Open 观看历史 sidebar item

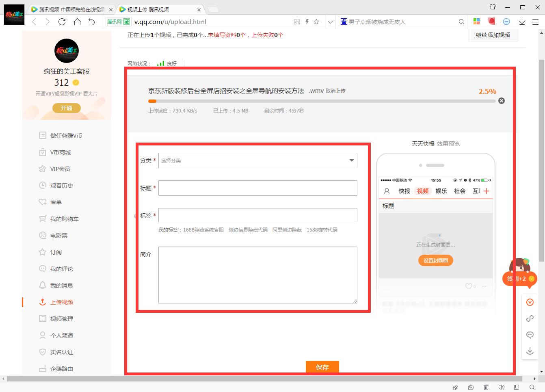pyautogui.click(x=62, y=186)
